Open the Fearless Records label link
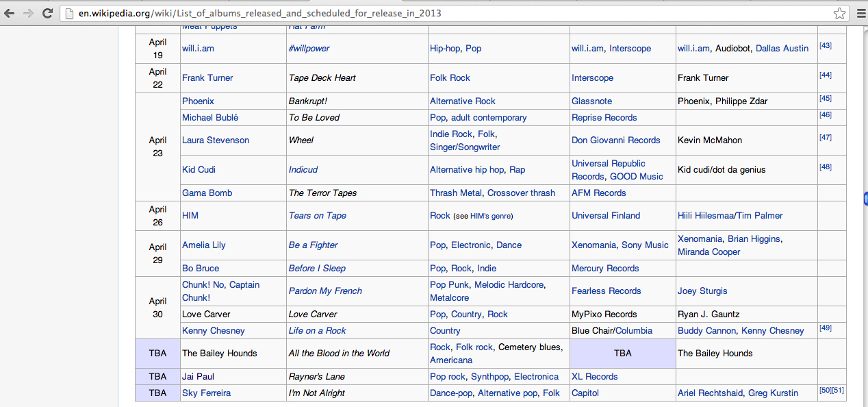Screen dimensions: 868x407 (607, 291)
